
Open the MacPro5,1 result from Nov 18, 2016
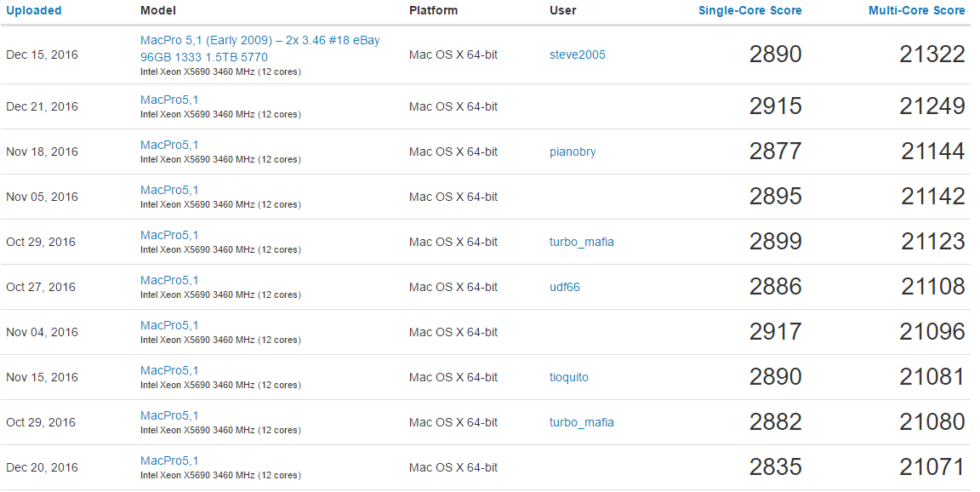pos(169,146)
